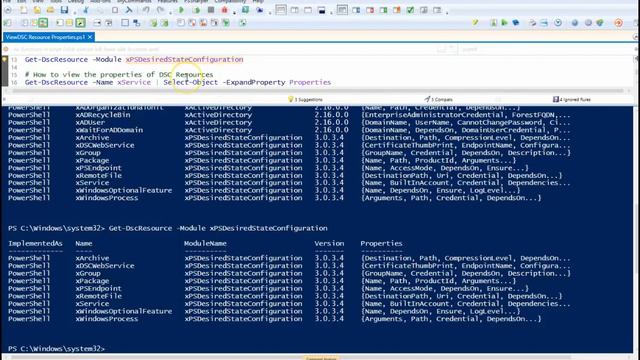
Task: Click the green-framed picture icon in second toolbar
Action: click(43, 22)
